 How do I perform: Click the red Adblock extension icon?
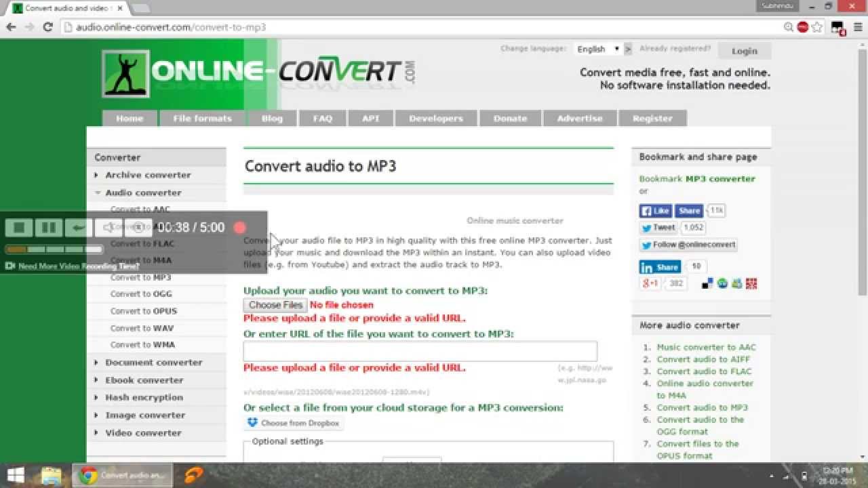(803, 27)
